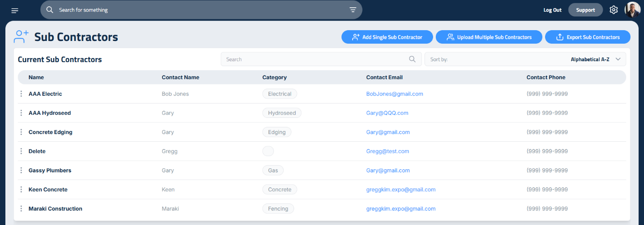This screenshot has width=644, height=225.
Task: Focus the Current Sub Contractors search field
Action: pyautogui.click(x=315, y=59)
